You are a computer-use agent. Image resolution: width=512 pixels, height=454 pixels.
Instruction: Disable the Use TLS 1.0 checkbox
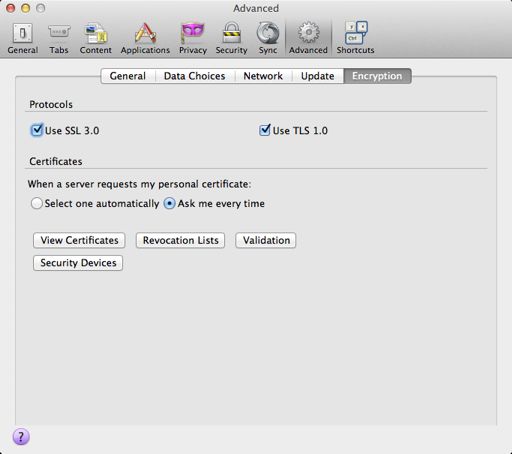click(265, 130)
